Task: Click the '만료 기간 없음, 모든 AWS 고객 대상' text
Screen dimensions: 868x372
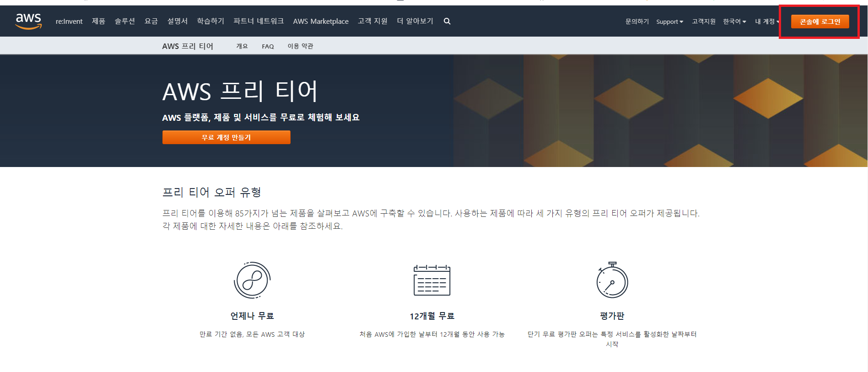Action: click(252, 334)
